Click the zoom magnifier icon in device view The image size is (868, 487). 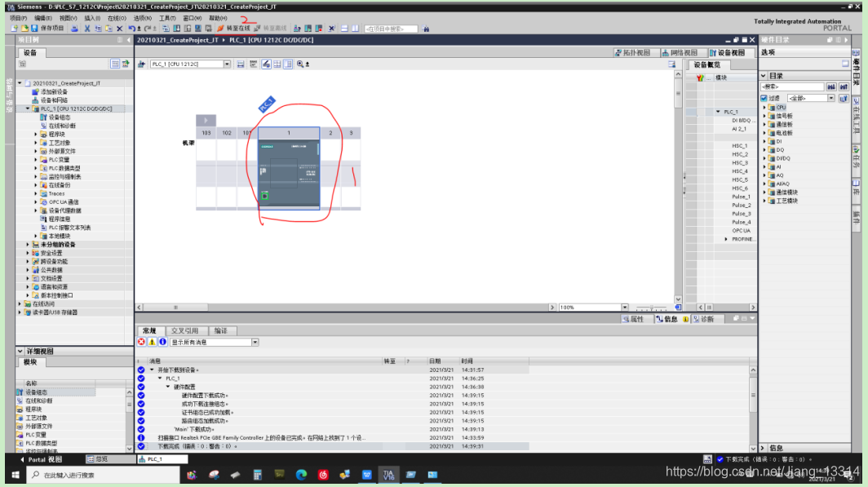[x=300, y=64]
